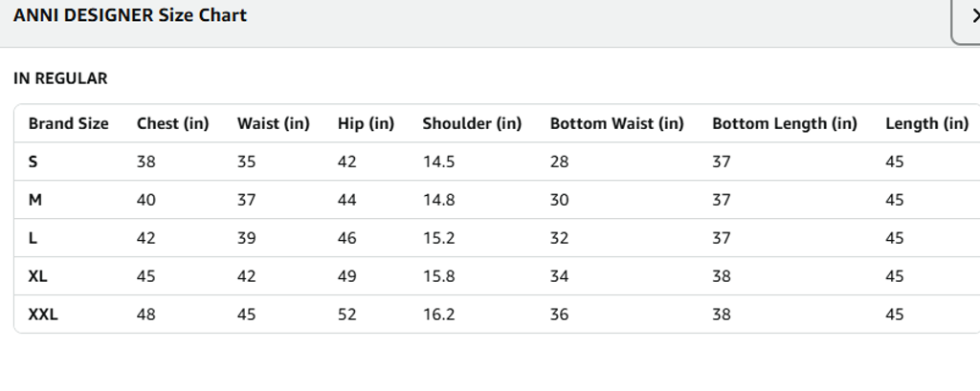Click the Bottom Length (in) column header
The width and height of the screenshot is (980, 391).
point(784,123)
